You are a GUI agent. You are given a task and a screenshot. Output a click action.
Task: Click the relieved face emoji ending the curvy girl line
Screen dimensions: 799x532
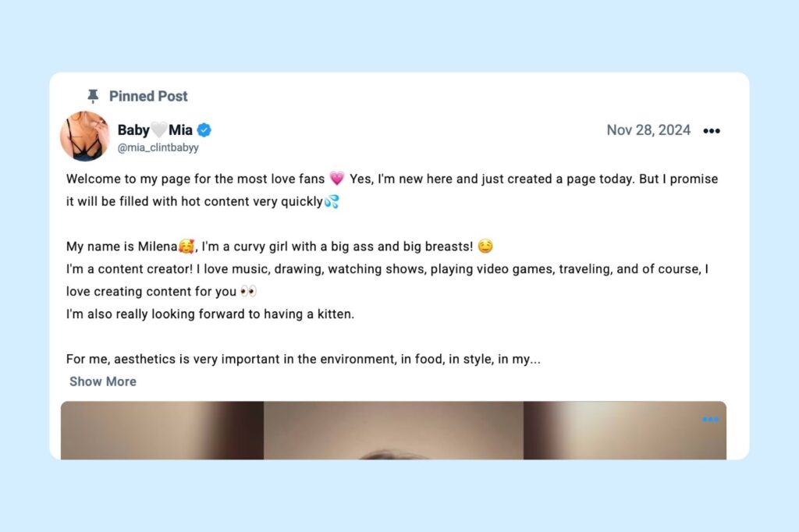[x=485, y=246]
